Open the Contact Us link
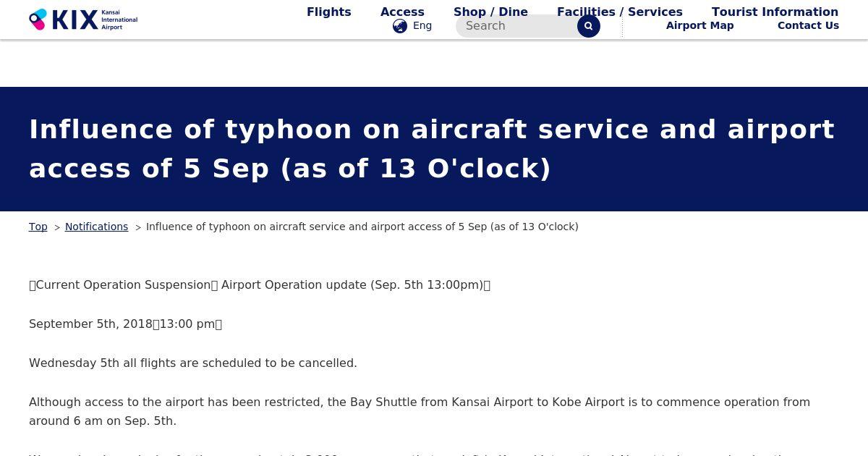 808,25
